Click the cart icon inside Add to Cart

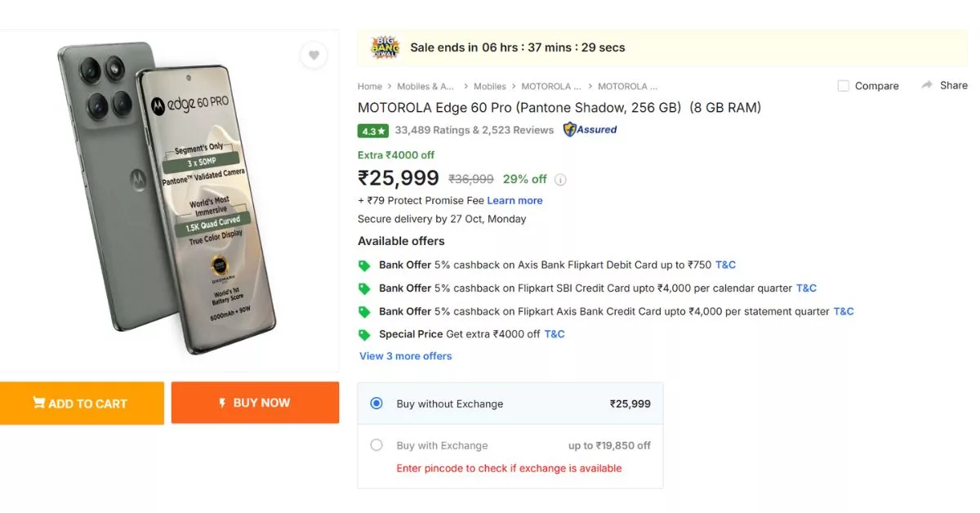coord(39,403)
